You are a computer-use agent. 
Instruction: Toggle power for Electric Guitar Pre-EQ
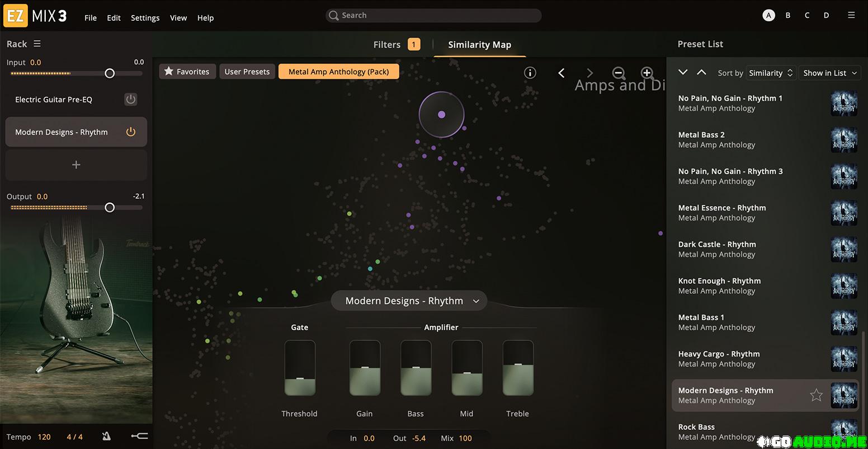pos(130,99)
